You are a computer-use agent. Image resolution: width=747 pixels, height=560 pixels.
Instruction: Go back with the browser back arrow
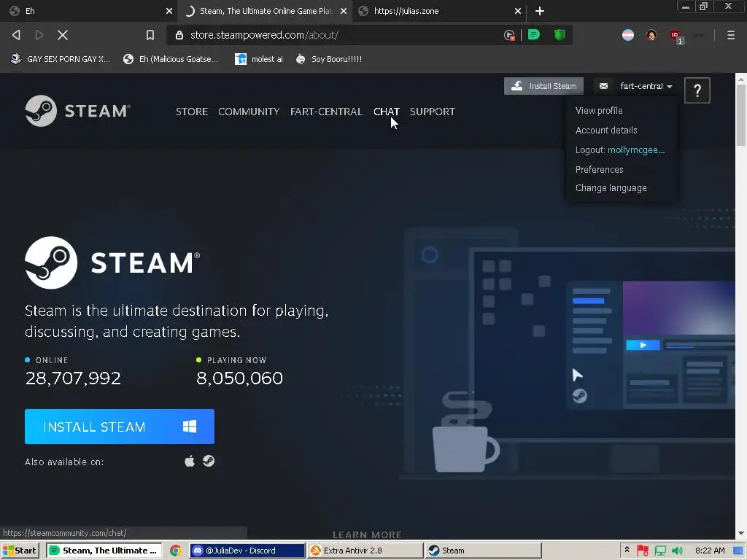point(16,35)
